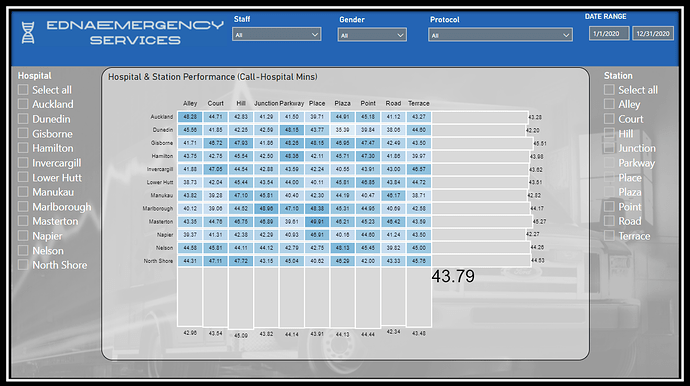Viewport: 690px width, 386px height.
Task: Select the Gisborne row label in matrix
Action: coord(161,143)
